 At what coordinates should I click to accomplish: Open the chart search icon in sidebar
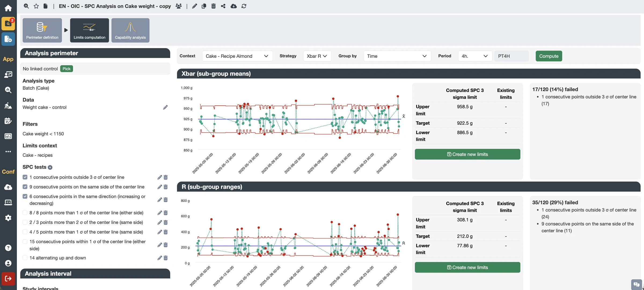(x=8, y=90)
